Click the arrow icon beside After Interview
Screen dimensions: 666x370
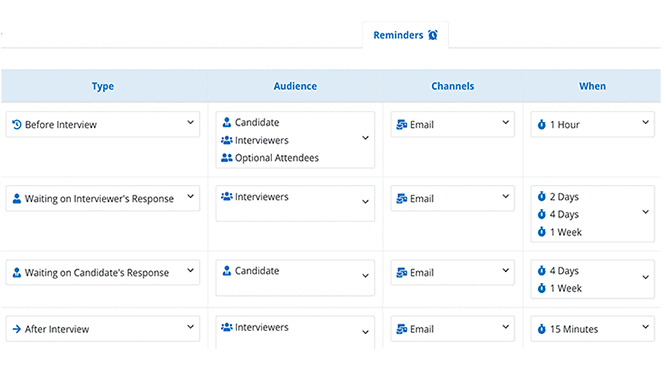pos(17,329)
